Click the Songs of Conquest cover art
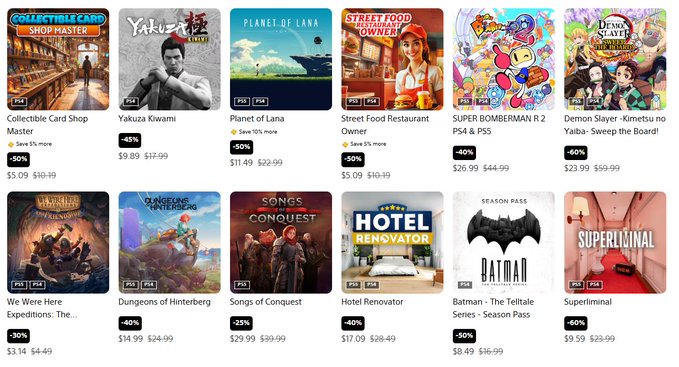The width and height of the screenshot is (679, 367). [x=281, y=242]
